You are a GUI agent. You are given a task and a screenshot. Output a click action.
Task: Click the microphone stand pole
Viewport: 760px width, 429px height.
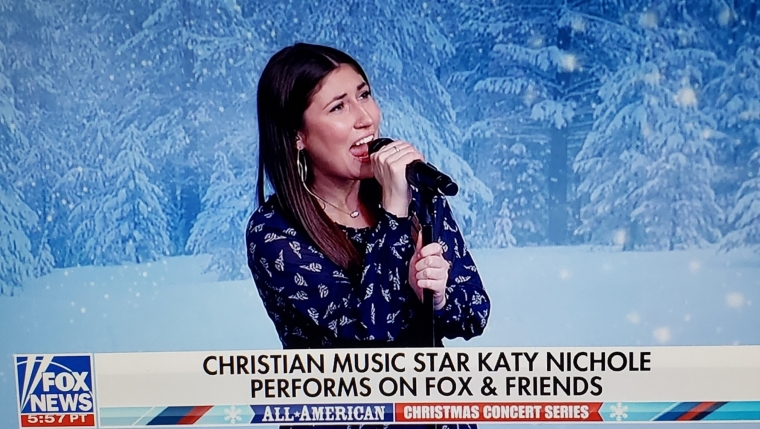[x=428, y=269]
